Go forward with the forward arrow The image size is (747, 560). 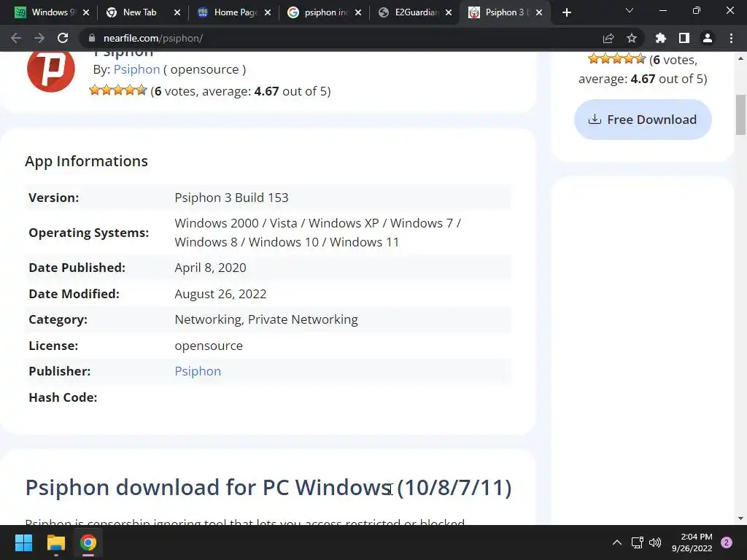point(39,38)
